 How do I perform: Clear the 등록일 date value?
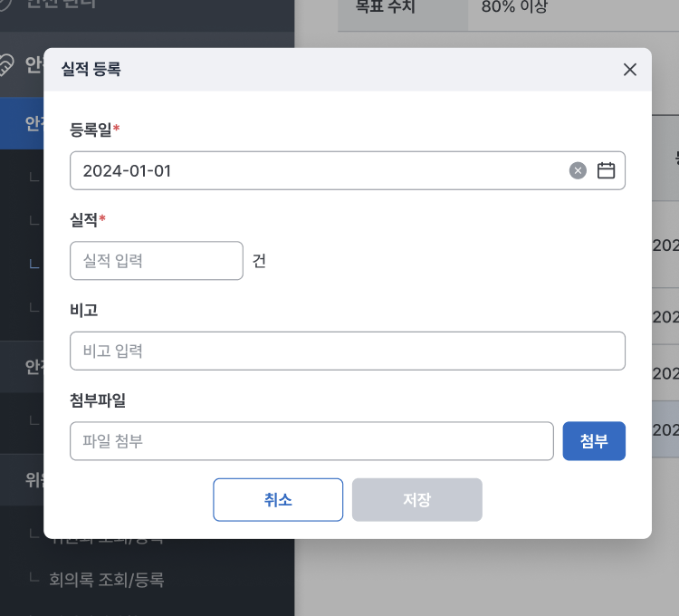coord(578,170)
